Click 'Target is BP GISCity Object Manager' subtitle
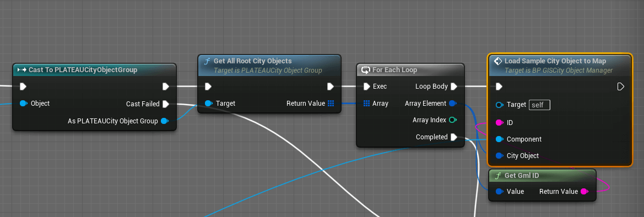The width and height of the screenshot is (644, 217). coord(559,70)
